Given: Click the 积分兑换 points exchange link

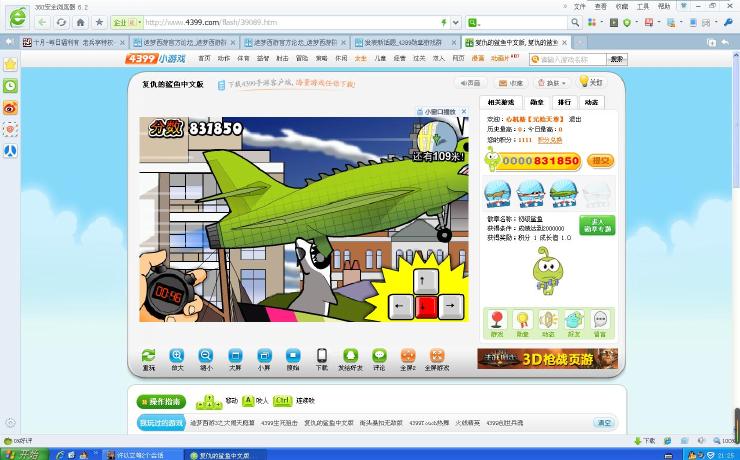Looking at the screenshot, I should point(550,140).
